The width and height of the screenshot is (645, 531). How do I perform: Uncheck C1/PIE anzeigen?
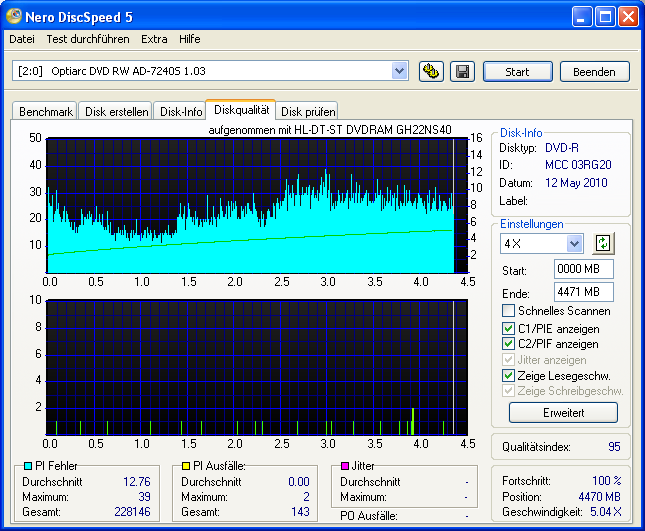(508, 328)
